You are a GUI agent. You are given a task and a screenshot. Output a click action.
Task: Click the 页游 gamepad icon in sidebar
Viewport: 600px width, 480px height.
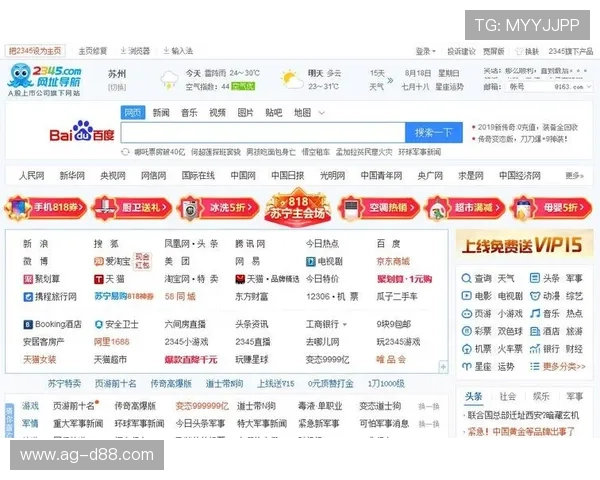(466, 313)
